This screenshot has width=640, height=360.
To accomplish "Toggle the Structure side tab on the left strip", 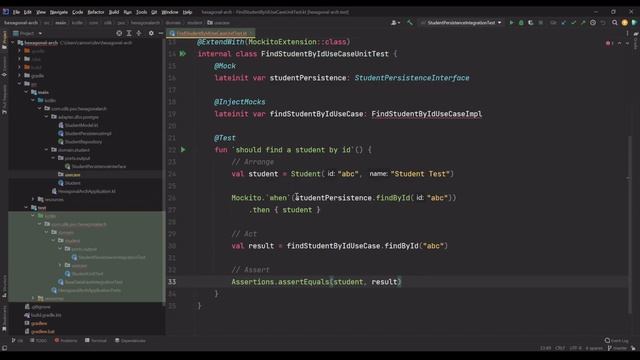I will [4, 286].
